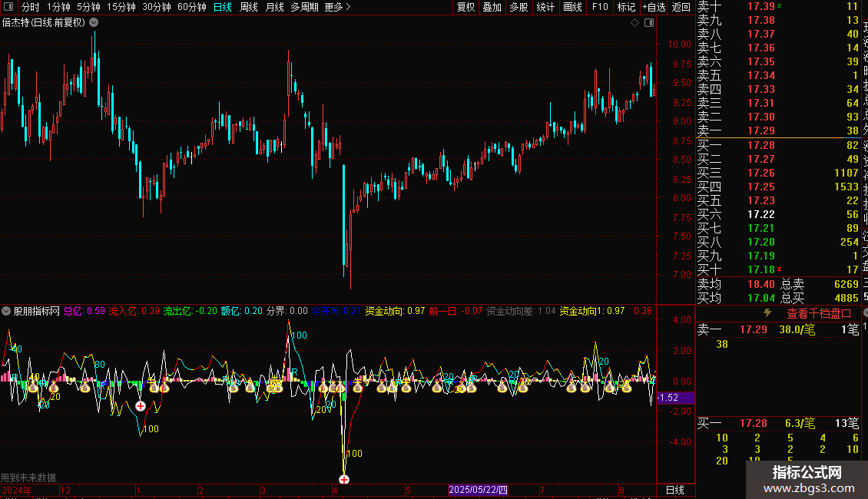
Task: Activate the 画线 drawing tool
Action: (x=572, y=7)
